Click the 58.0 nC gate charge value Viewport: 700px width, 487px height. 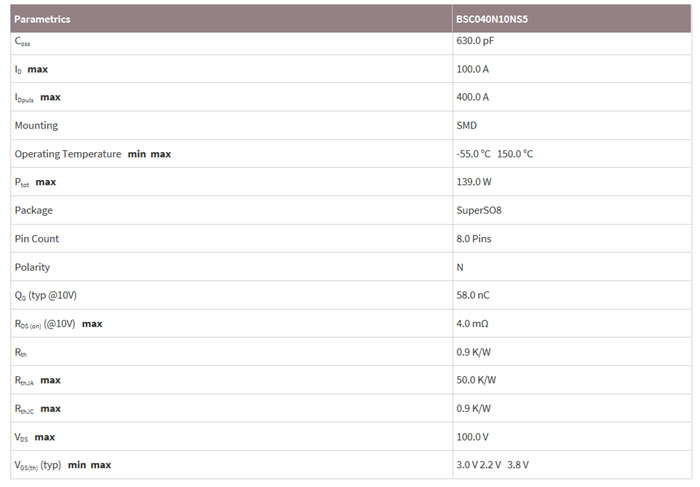click(473, 295)
